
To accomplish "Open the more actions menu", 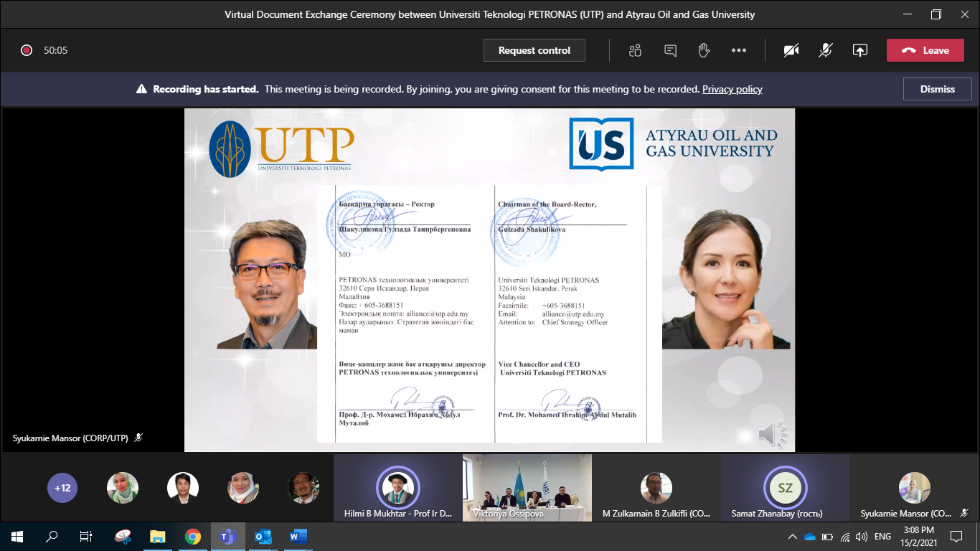I will (x=739, y=50).
